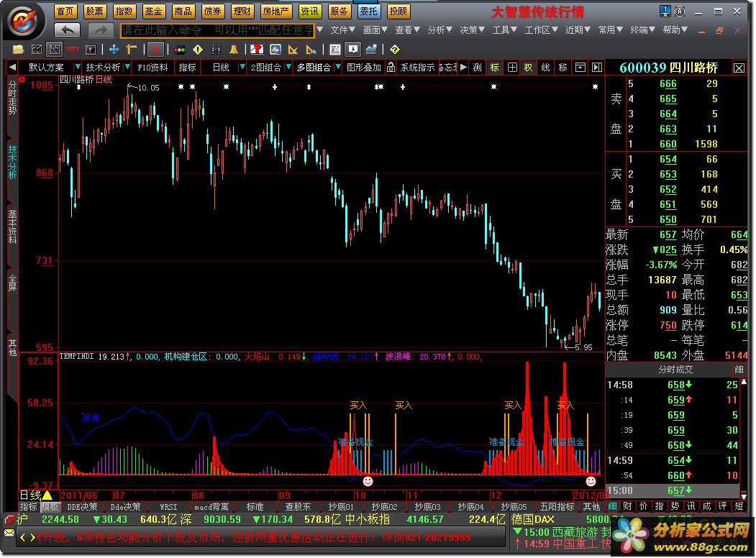Screen dimensions: 756x558
Task: Open the 工具 menu
Action: (x=504, y=30)
